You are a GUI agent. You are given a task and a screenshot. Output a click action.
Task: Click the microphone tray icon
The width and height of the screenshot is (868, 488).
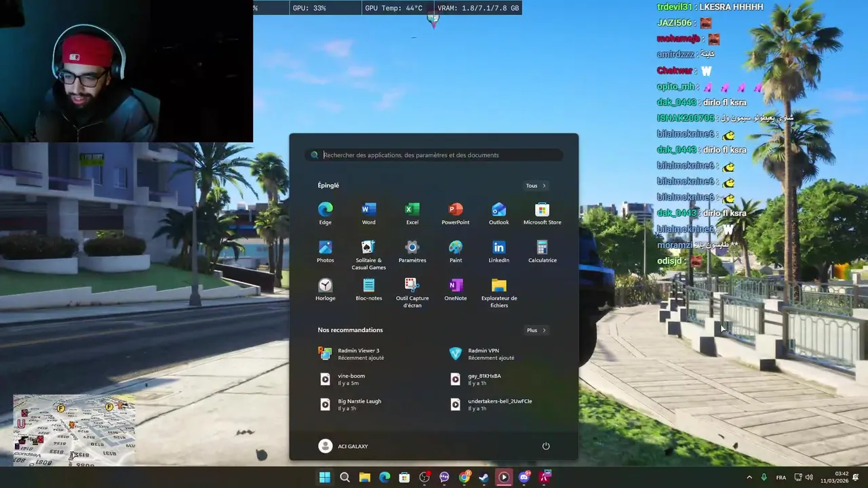coord(764,477)
